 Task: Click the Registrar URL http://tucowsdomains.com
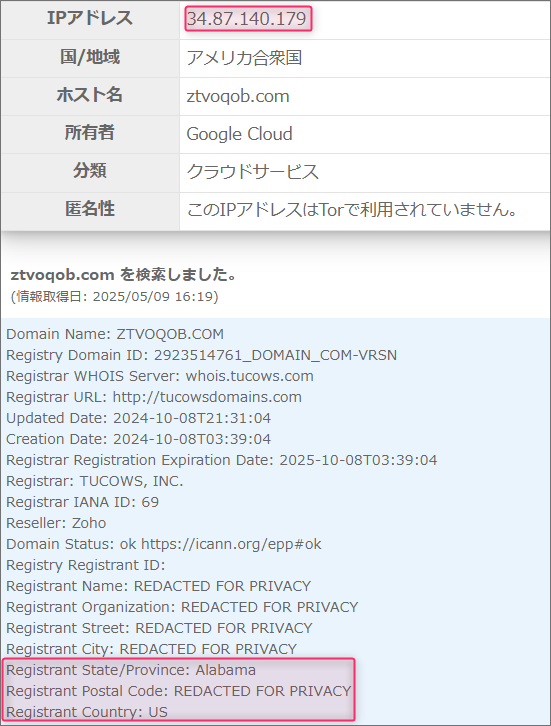[x=207, y=397]
